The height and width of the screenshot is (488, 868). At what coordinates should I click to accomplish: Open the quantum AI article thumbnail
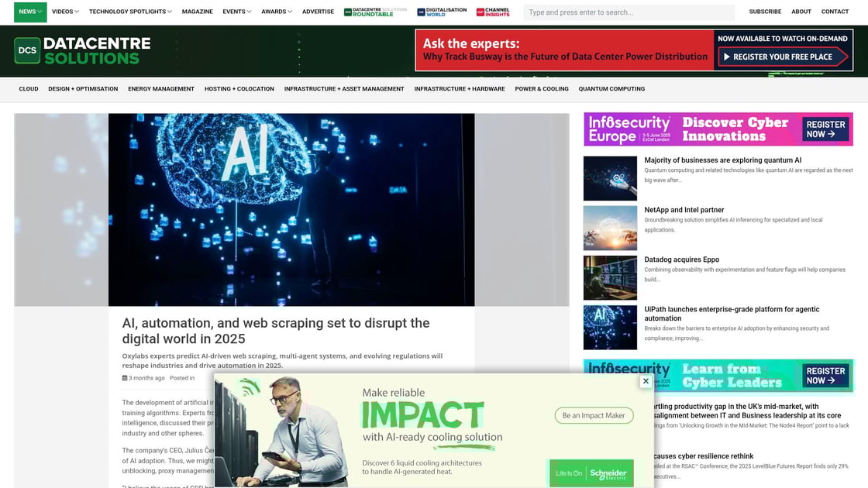click(x=610, y=178)
